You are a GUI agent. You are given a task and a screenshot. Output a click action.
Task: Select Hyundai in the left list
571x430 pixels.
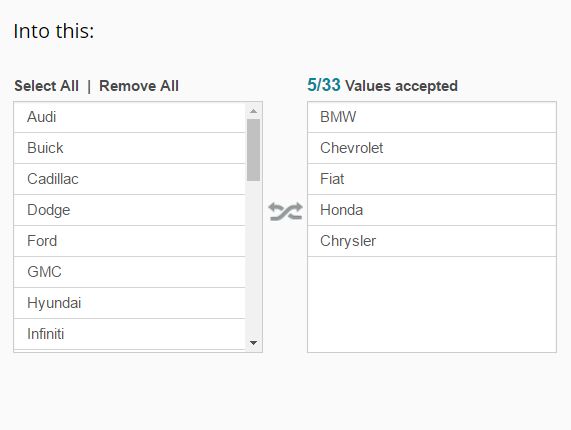click(130, 303)
